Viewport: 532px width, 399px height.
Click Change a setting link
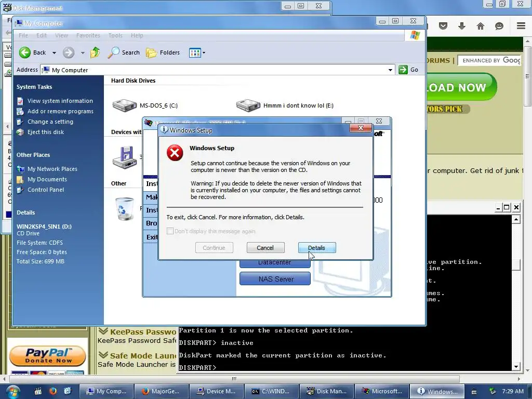click(50, 122)
